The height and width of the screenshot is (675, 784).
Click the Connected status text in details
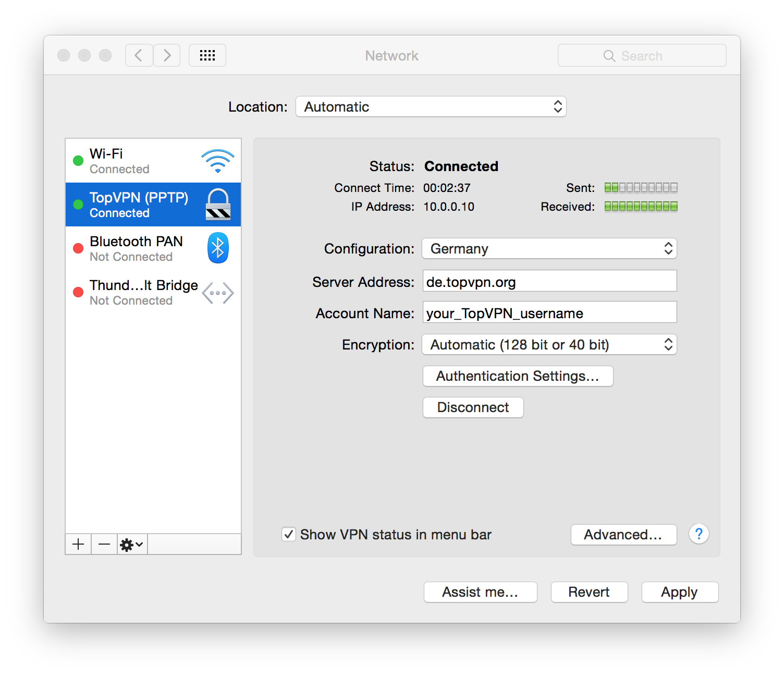point(461,166)
